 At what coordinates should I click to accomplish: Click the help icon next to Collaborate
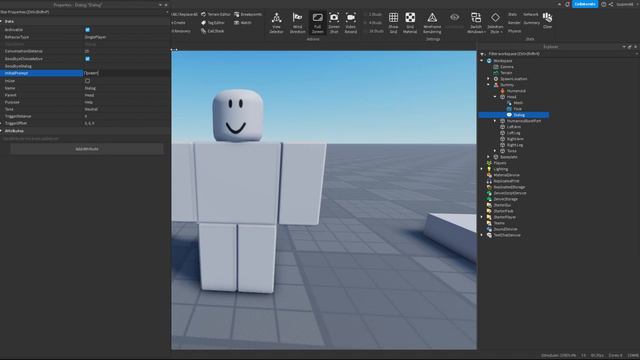click(x=603, y=4)
